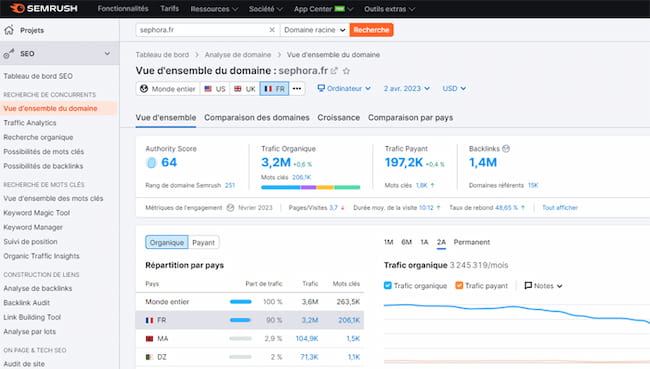The image size is (650, 369).
Task: Click the DZ Algeria flag row icon
Action: coord(150,357)
